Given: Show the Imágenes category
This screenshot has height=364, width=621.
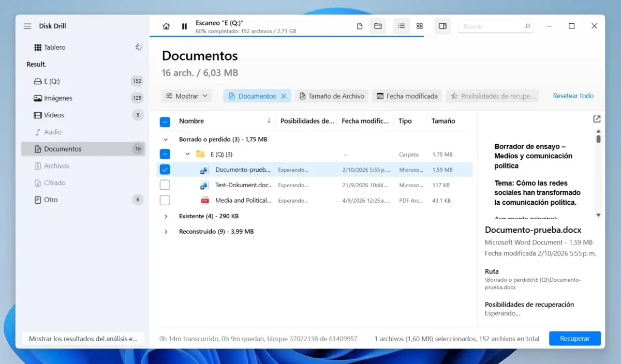Looking at the screenshot, I should [83, 98].
